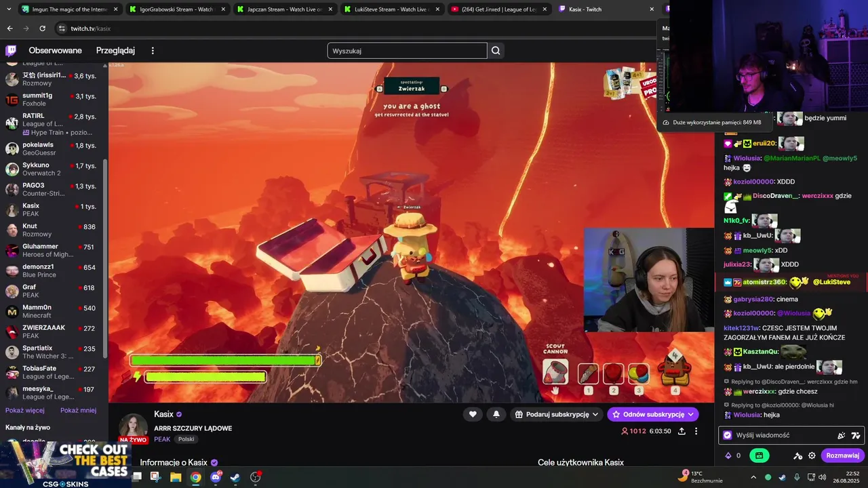Click the site info icon in the address bar
Screen dimensions: 868x488
click(x=62, y=28)
